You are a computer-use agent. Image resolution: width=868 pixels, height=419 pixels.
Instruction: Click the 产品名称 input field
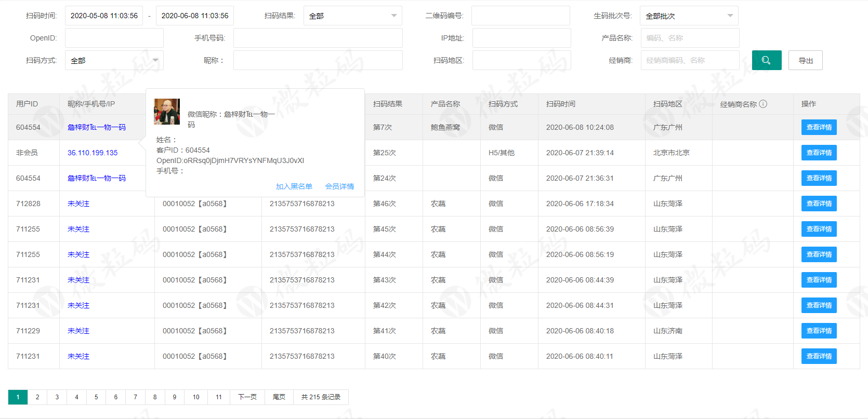tap(690, 38)
